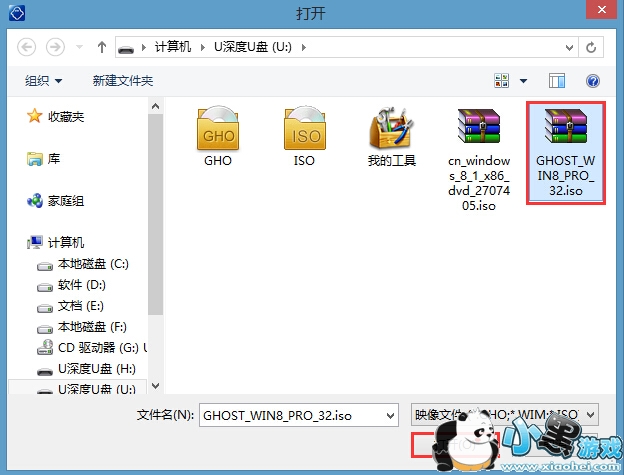The height and width of the screenshot is (475, 624).
Task: Click the drive icon in the address bar
Action: click(126, 49)
